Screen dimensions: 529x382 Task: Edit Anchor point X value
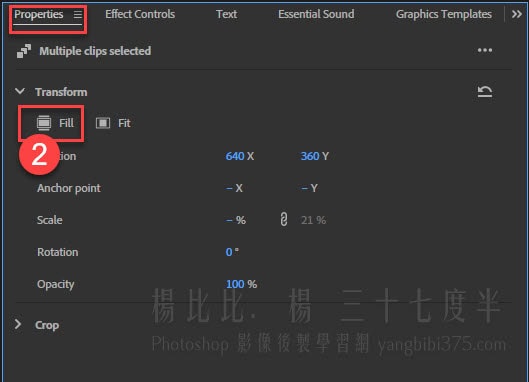pyautogui.click(x=229, y=188)
